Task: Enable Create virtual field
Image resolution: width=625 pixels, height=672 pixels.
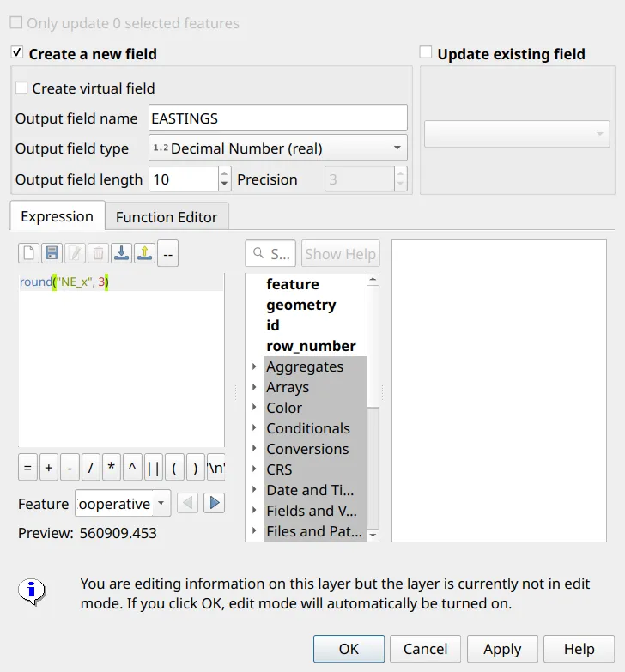Action: tap(21, 88)
